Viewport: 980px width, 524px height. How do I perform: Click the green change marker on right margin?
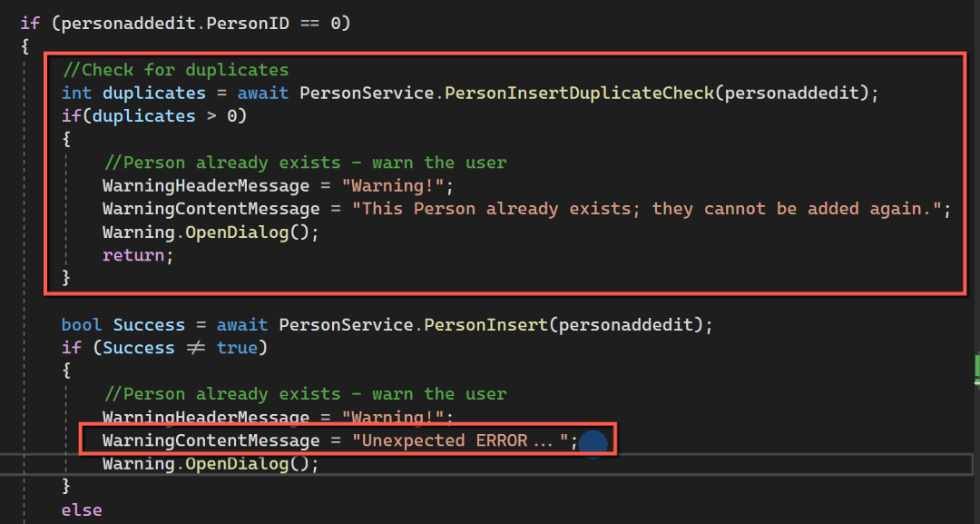977,366
